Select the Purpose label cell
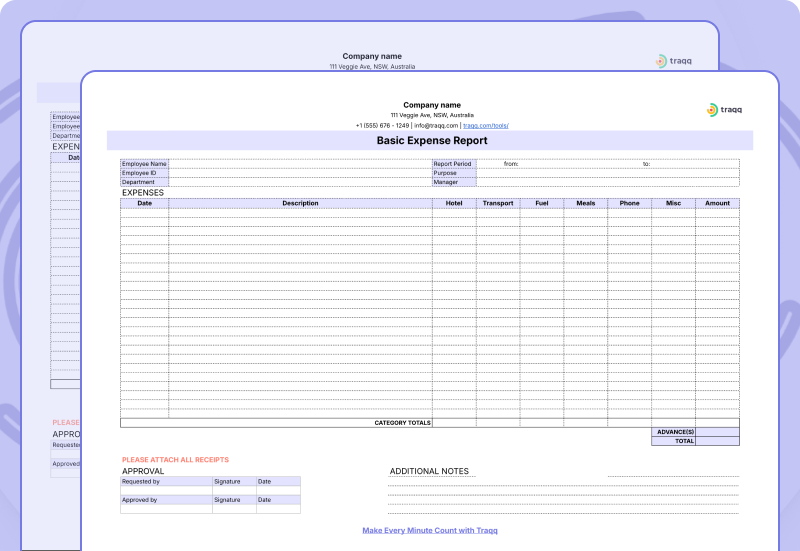800x551 pixels. [454, 173]
